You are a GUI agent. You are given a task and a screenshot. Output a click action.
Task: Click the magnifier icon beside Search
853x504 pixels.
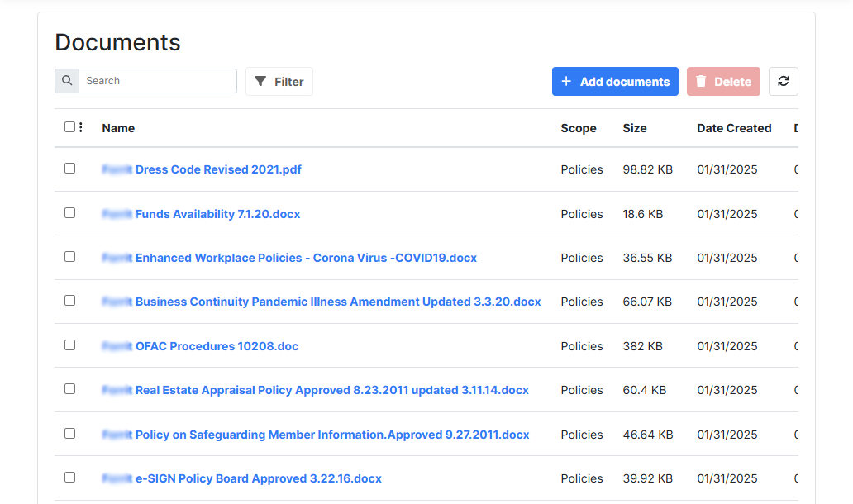point(67,81)
